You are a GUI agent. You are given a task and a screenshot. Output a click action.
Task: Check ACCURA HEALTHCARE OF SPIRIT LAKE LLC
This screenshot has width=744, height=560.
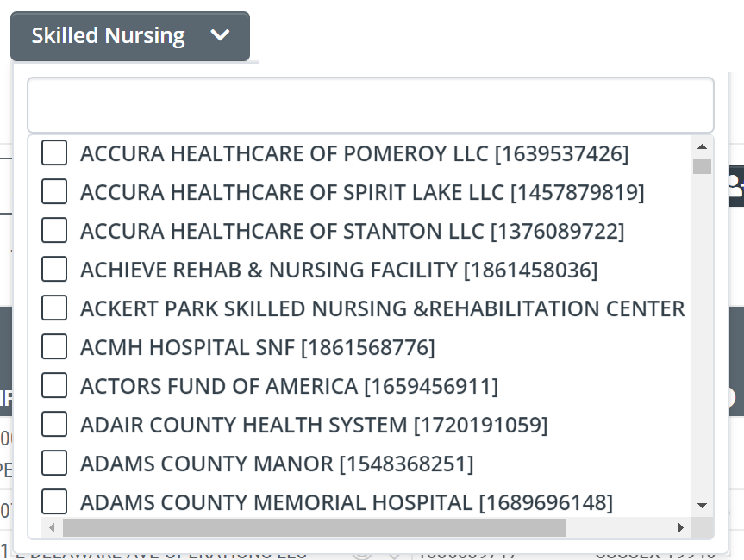click(54, 191)
